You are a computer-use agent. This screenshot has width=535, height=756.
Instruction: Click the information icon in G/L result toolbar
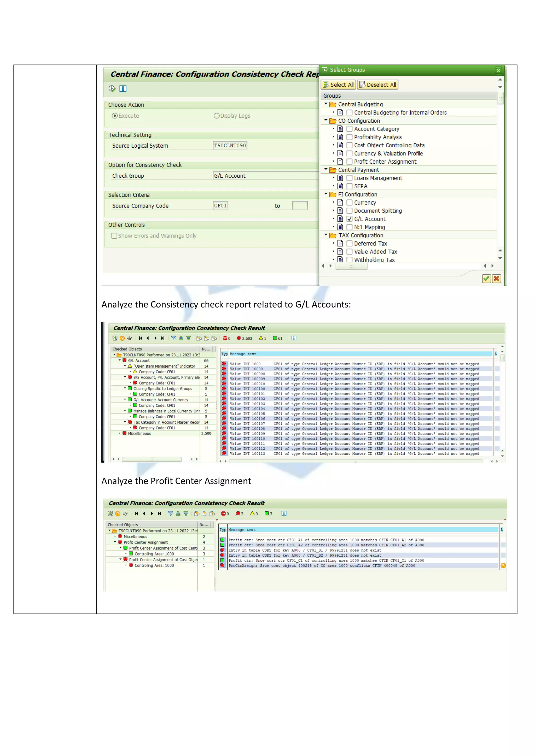coord(294,338)
